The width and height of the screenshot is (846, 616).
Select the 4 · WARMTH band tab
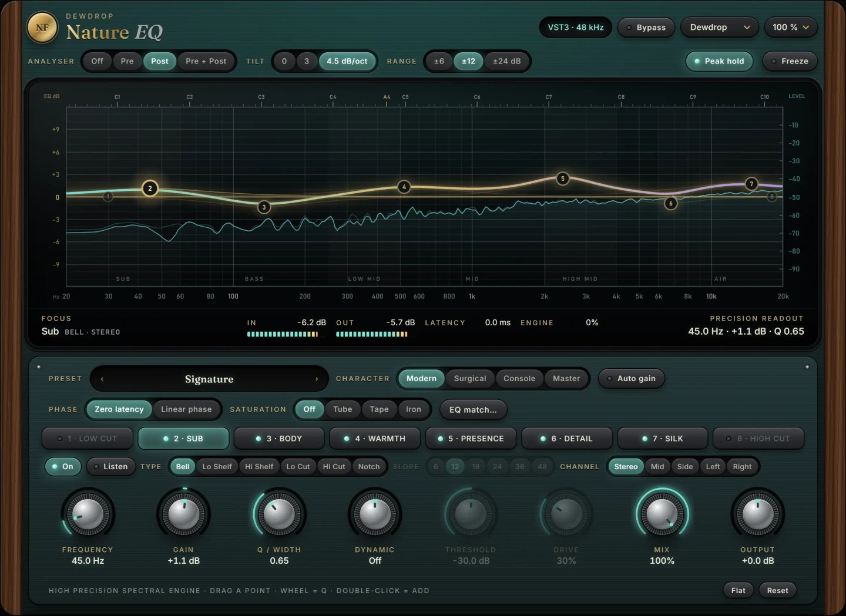[375, 439]
